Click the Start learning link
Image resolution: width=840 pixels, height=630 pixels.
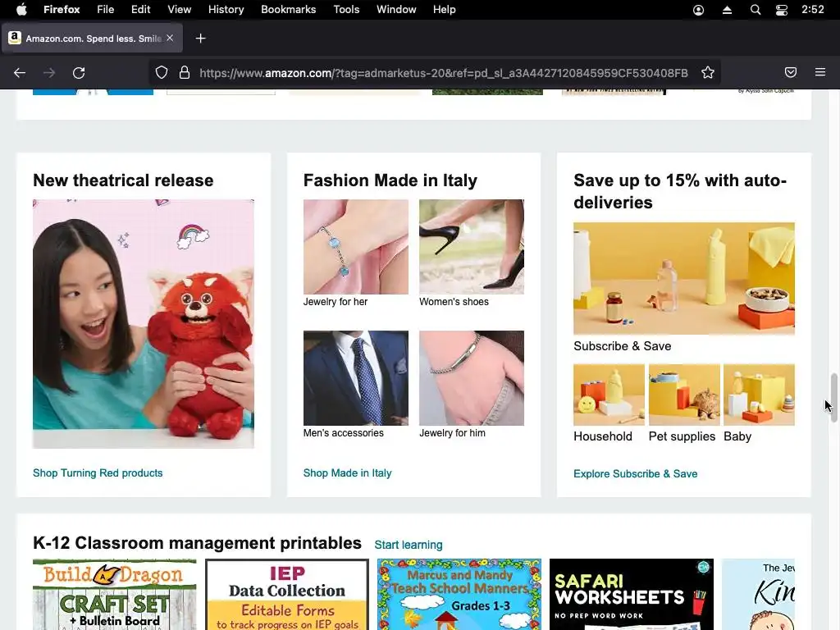[x=409, y=545]
